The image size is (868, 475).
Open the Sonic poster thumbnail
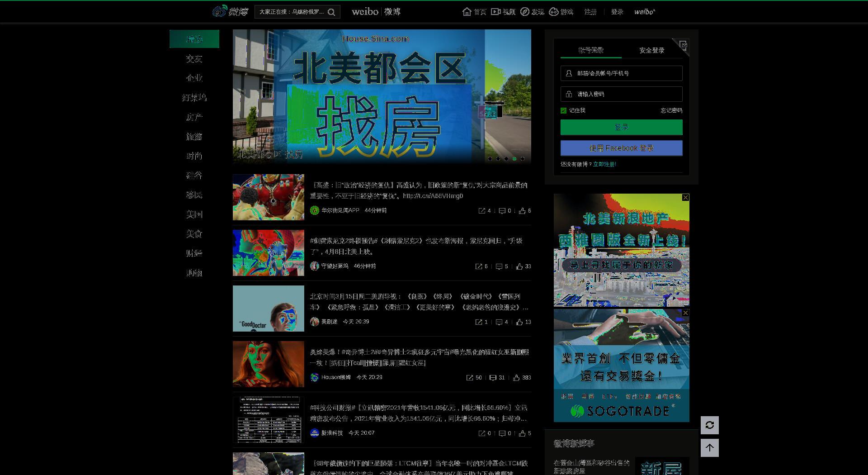tap(269, 253)
